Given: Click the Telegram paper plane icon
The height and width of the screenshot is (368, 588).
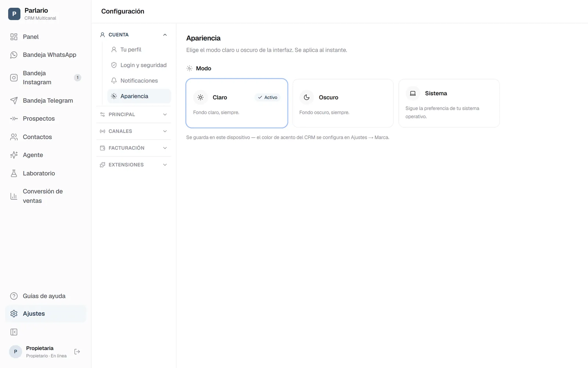Looking at the screenshot, I should coord(14,100).
